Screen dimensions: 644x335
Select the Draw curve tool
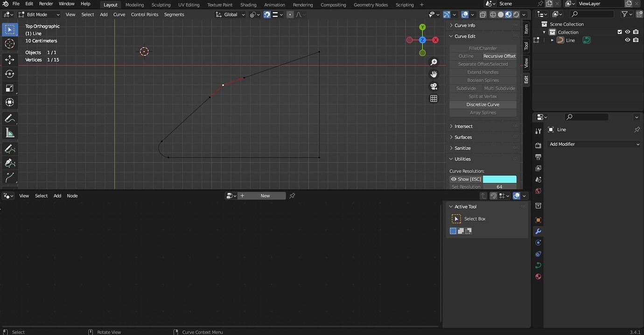click(x=9, y=149)
